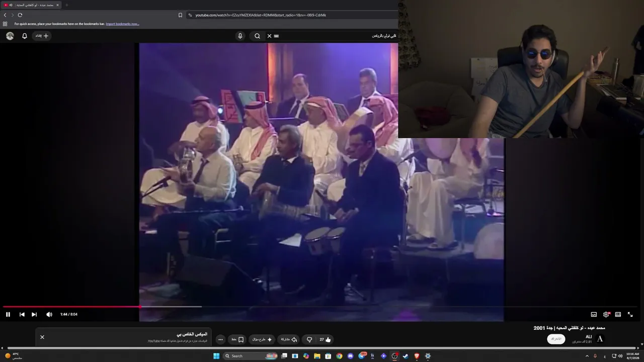
Task: Click the horizontal page scrollbar
Action: pos(322,348)
